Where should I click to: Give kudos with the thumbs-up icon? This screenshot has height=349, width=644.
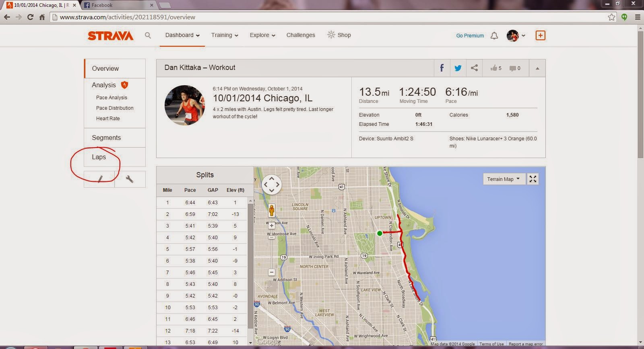click(x=493, y=68)
